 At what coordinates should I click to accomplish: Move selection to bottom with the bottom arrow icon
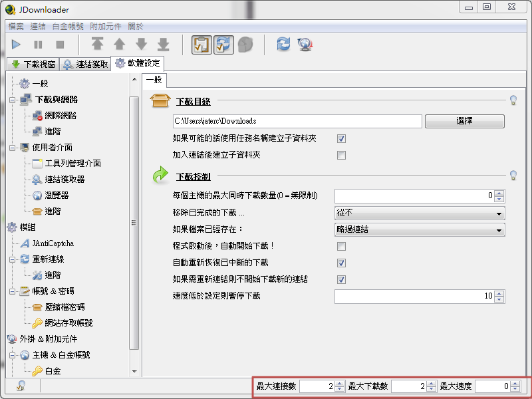163,44
